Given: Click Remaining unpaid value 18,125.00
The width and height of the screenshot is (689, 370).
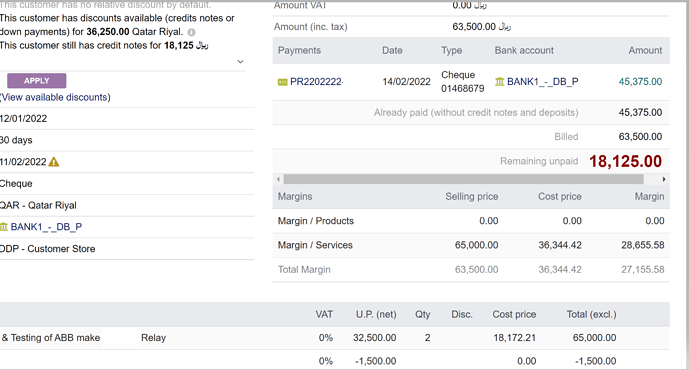Looking at the screenshot, I should coord(625,161).
